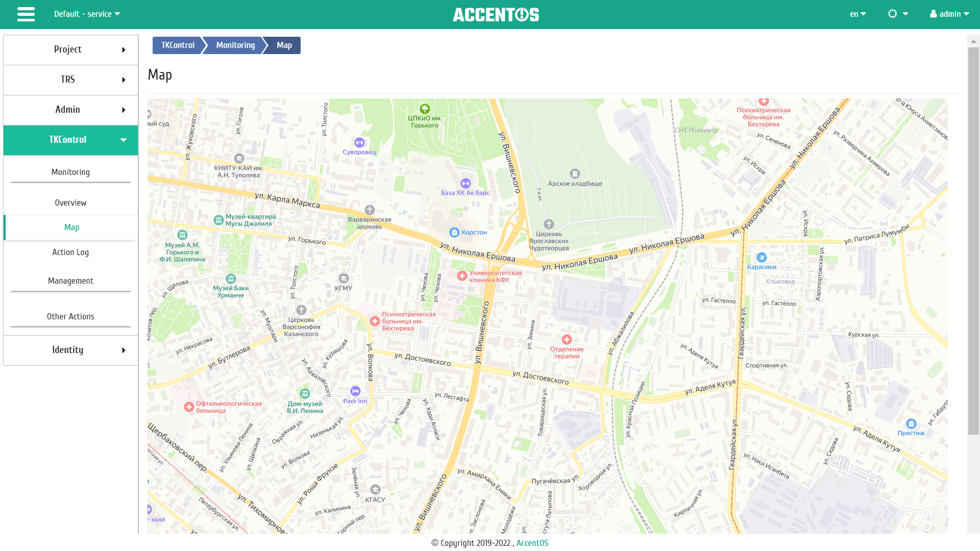The image size is (980, 551).
Task: Expand the Identity sidebar section
Action: pyautogui.click(x=70, y=350)
